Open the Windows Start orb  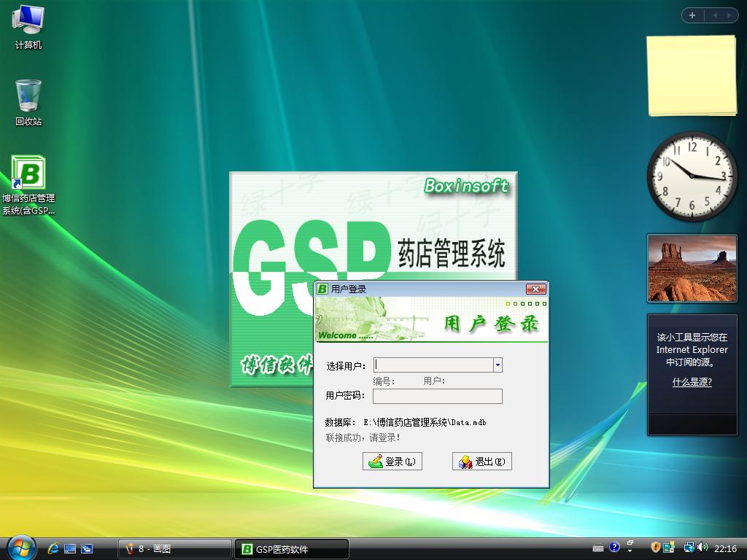pos(20,548)
